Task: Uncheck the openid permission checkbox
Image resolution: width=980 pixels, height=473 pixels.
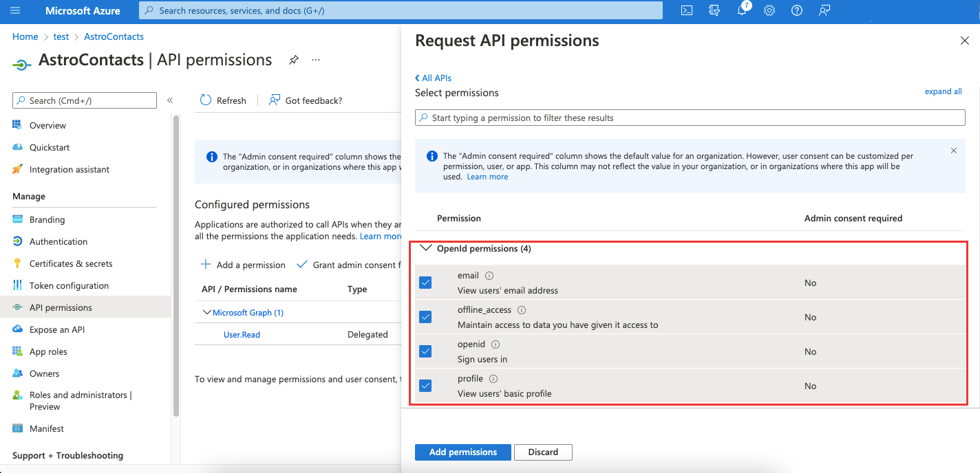Action: click(x=425, y=351)
